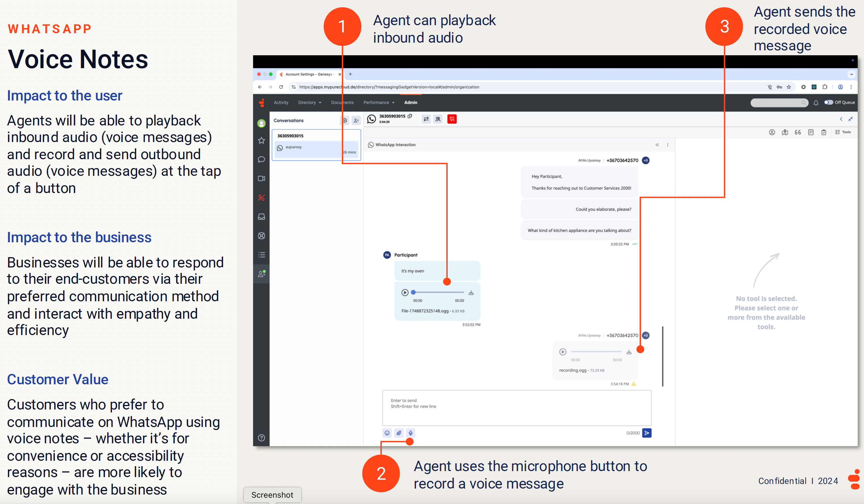Play the inbound participant audio
864x504 pixels.
(405, 292)
